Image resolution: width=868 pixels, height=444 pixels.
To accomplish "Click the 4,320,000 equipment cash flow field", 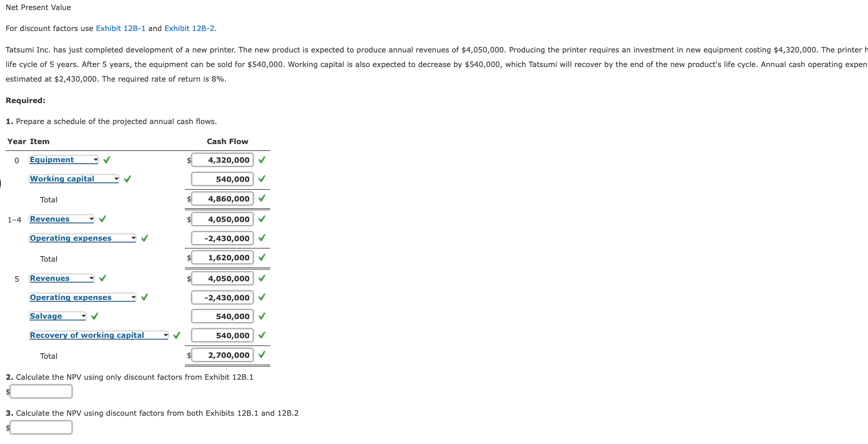I will [x=222, y=160].
